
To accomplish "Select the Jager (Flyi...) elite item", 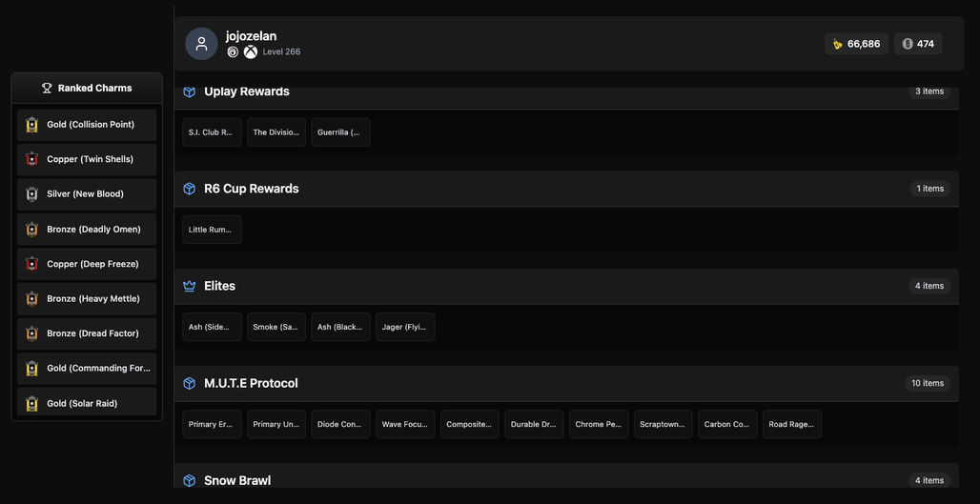I will (405, 327).
